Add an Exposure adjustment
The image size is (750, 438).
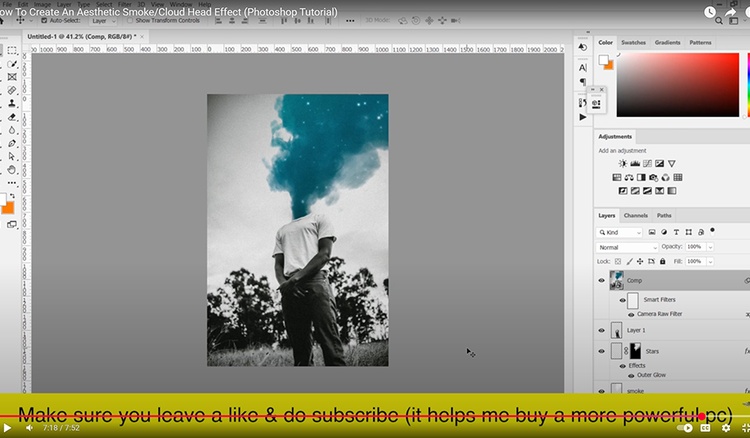[x=660, y=164]
